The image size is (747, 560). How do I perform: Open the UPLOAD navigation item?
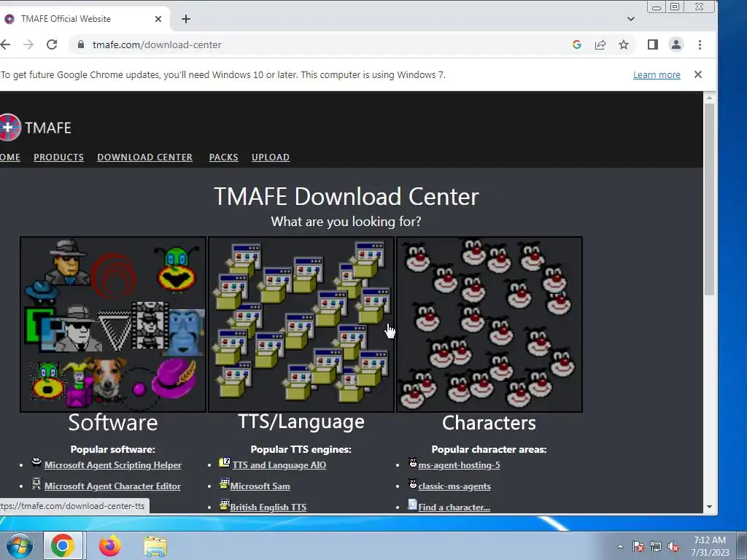[x=271, y=157]
